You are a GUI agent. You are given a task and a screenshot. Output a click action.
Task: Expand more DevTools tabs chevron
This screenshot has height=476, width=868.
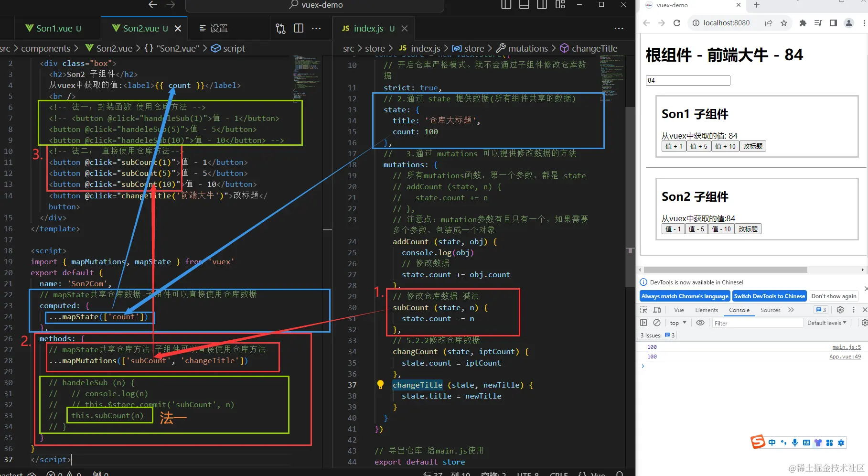tap(791, 310)
